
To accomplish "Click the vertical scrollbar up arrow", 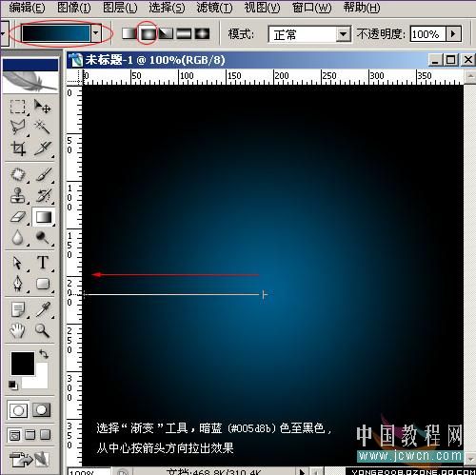I will tap(470, 76).
